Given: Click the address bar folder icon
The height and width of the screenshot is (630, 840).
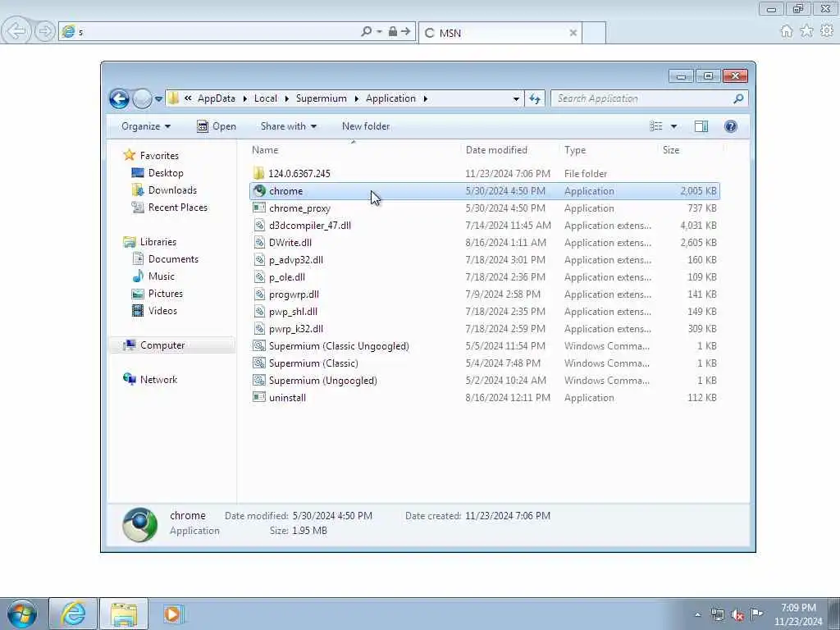Looking at the screenshot, I should tap(173, 98).
